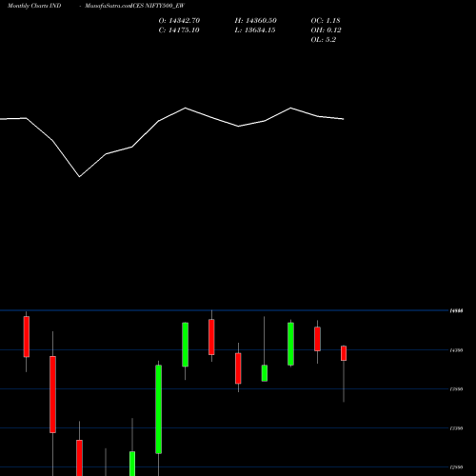Select the high value 'H: 14360.50'
The height and width of the screenshot is (476, 476).
pyautogui.click(x=256, y=21)
